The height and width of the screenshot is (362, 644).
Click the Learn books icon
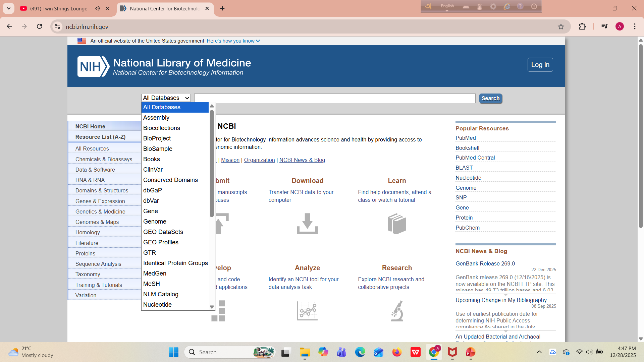[x=397, y=224]
